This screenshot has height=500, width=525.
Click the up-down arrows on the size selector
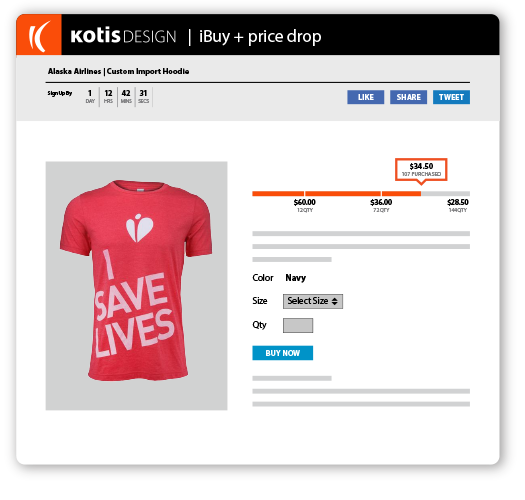pyautogui.click(x=335, y=301)
